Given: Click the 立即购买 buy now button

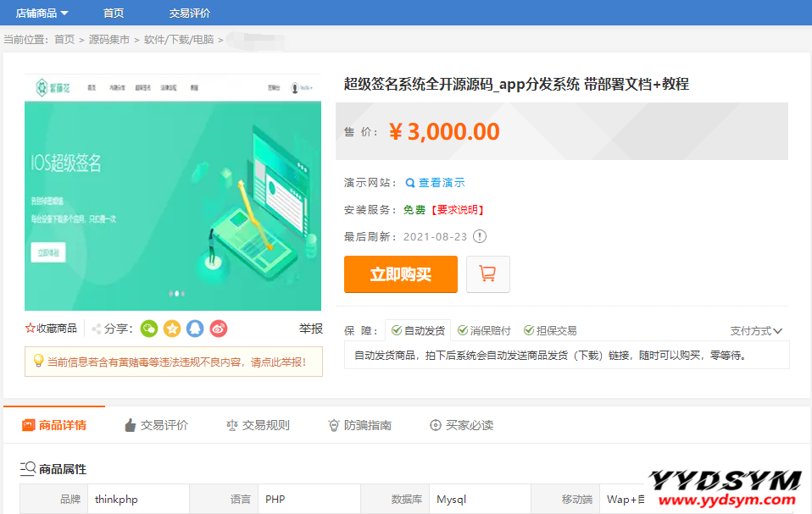Looking at the screenshot, I should pyautogui.click(x=401, y=274).
